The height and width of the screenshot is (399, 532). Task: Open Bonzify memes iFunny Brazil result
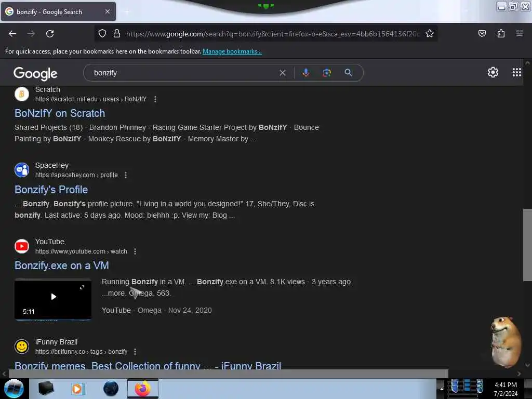tap(148, 365)
